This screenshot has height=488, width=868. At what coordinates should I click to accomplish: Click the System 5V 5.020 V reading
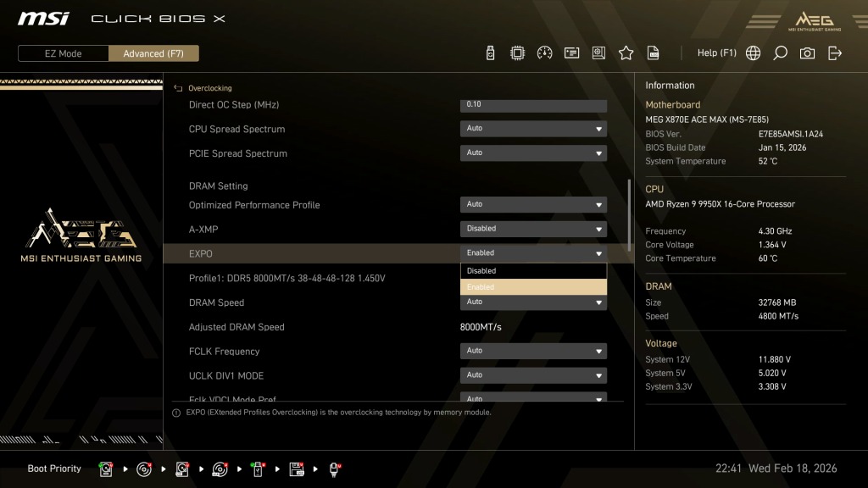[x=772, y=373]
